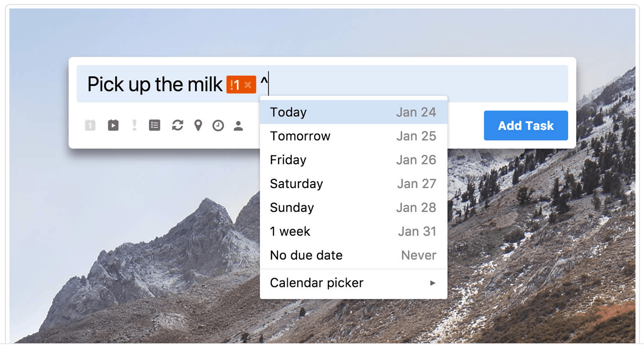Click the priority exclamation mark icon
644x350 pixels.
[134, 126]
